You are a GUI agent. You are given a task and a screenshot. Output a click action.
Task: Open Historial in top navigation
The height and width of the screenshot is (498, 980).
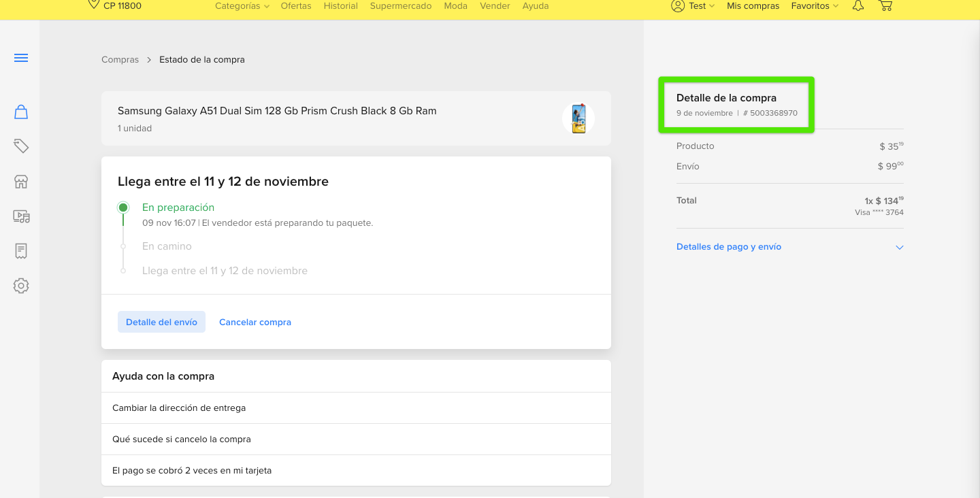pyautogui.click(x=341, y=5)
